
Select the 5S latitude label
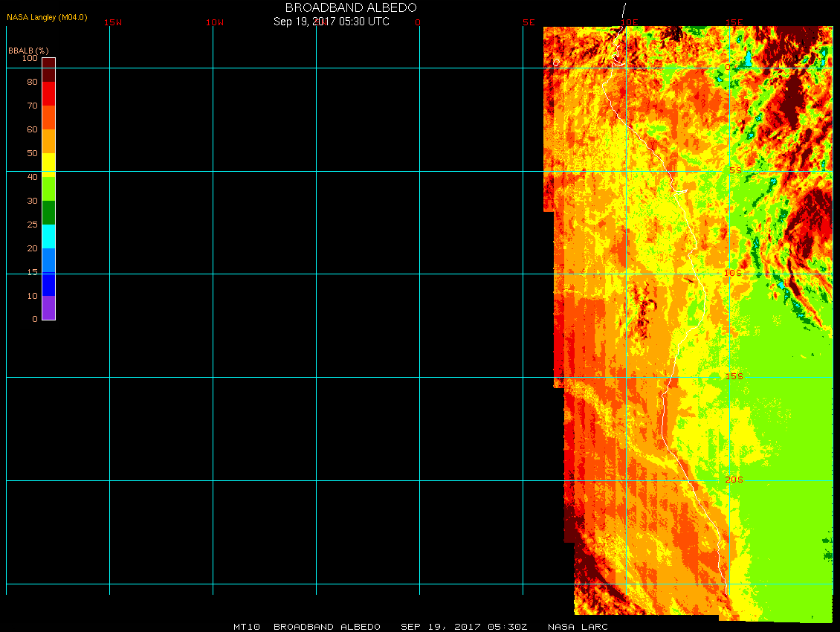tap(734, 170)
